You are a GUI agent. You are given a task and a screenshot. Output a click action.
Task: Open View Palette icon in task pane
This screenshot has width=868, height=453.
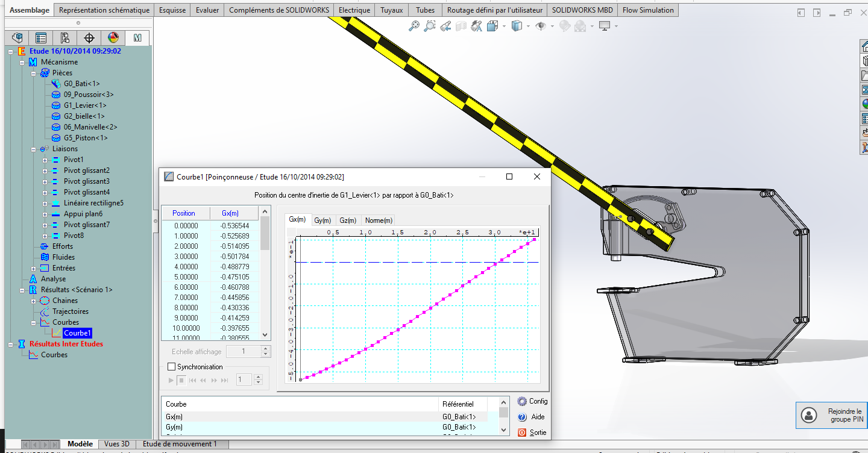[864, 90]
